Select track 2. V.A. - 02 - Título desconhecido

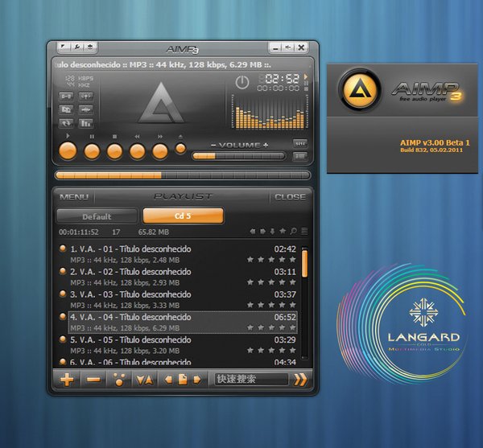[183, 277]
